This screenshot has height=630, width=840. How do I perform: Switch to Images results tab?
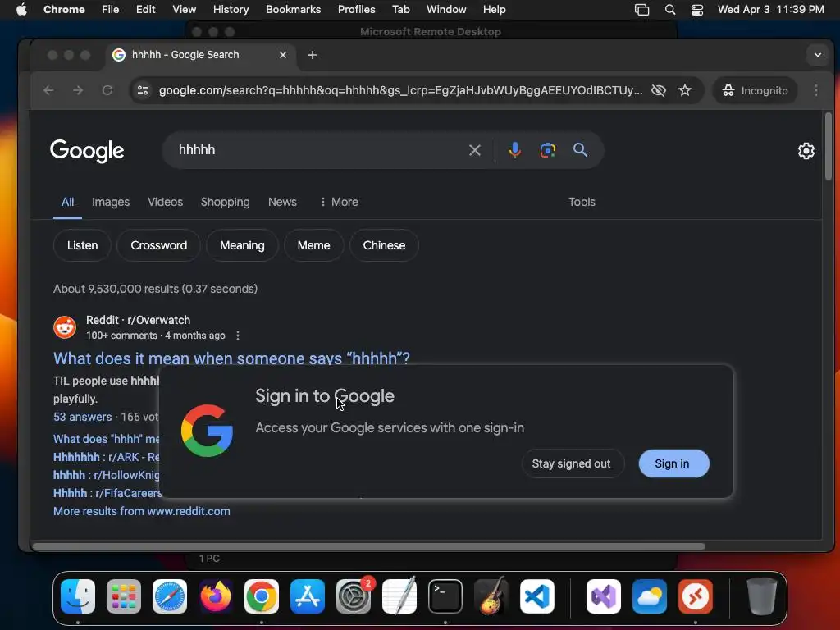111,202
